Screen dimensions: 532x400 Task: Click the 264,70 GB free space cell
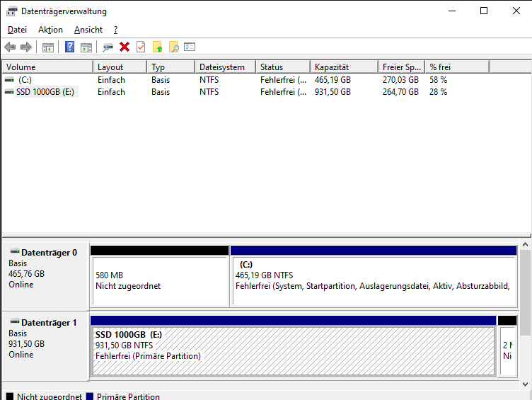pyautogui.click(x=400, y=92)
